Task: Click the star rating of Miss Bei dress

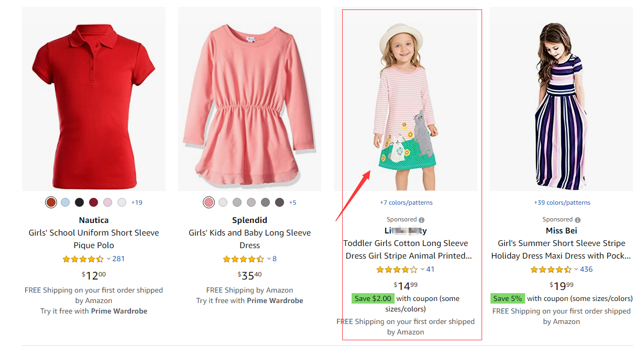Action: [551, 270]
